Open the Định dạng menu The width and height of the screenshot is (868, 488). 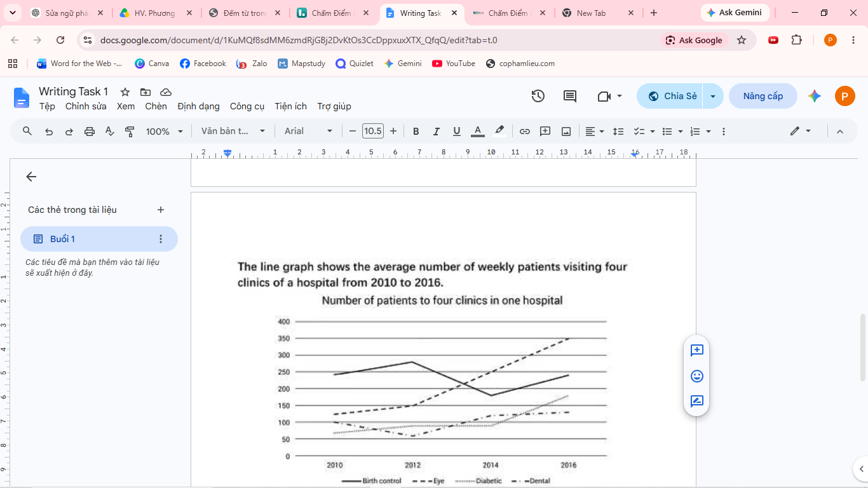(198, 107)
